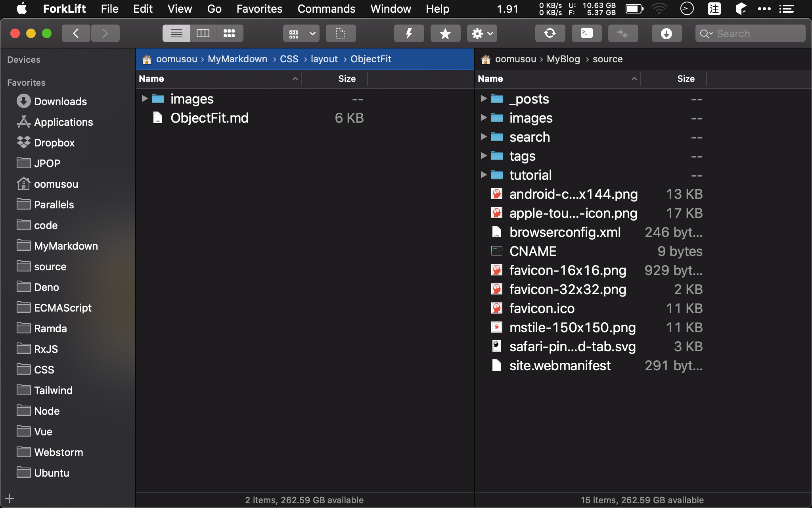
Task: Click the battery icon in menu bar
Action: pyautogui.click(x=634, y=9)
